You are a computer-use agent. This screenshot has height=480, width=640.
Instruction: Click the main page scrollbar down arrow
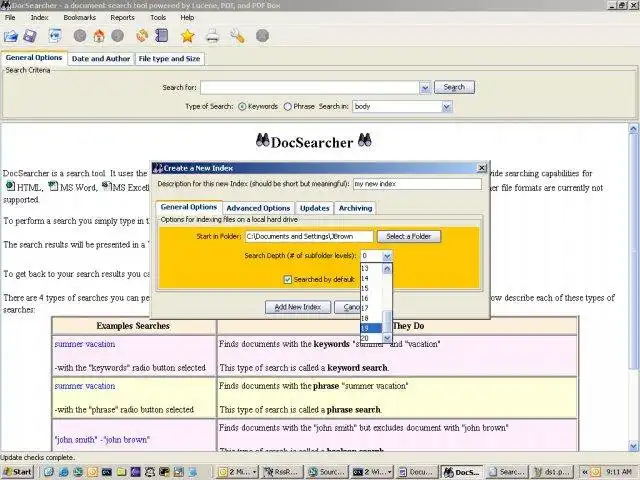(x=633, y=446)
